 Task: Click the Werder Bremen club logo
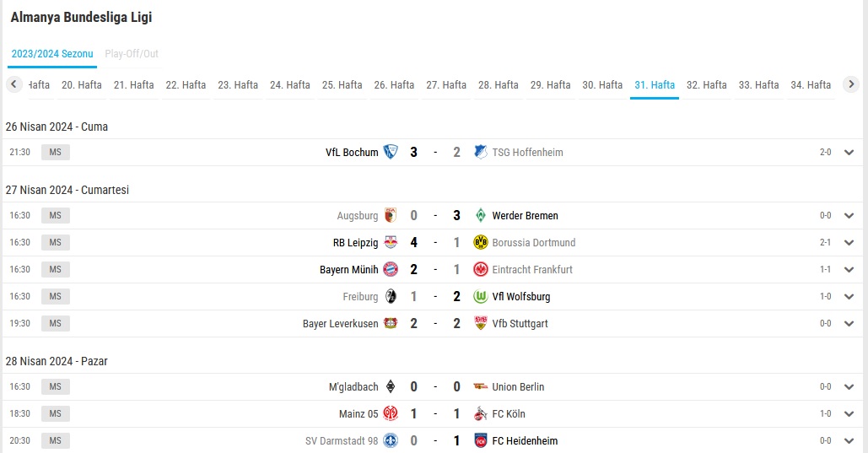pyautogui.click(x=481, y=215)
